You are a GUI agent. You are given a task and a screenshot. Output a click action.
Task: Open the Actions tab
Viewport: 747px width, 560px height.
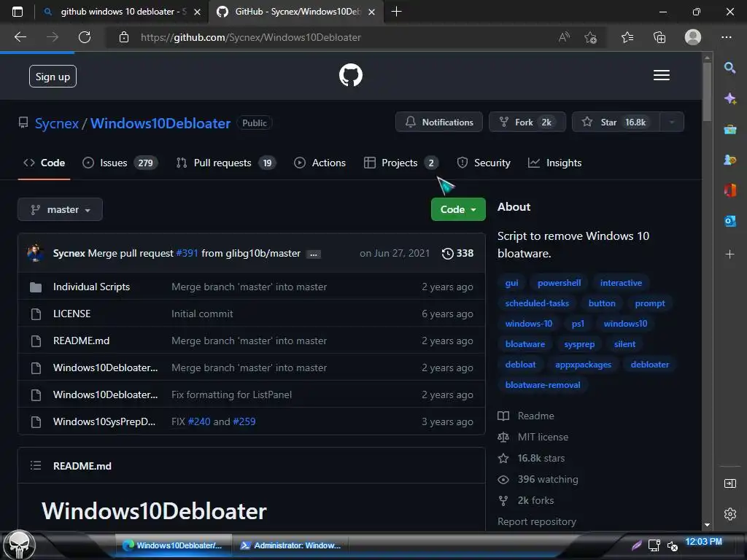tap(320, 163)
